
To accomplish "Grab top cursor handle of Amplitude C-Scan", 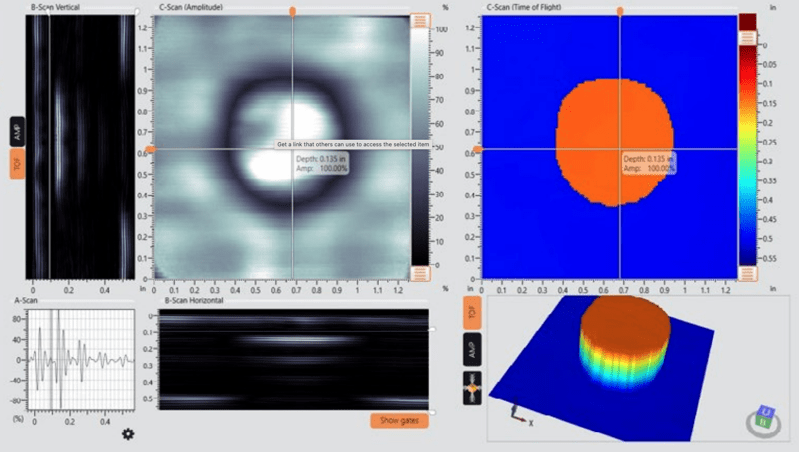I will [292, 11].
